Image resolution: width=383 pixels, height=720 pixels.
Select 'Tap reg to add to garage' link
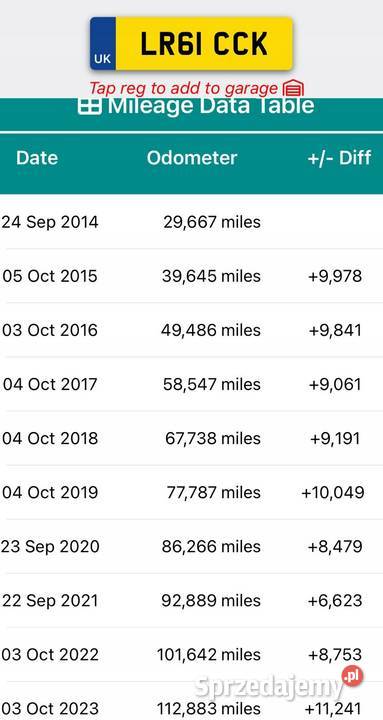(183, 88)
